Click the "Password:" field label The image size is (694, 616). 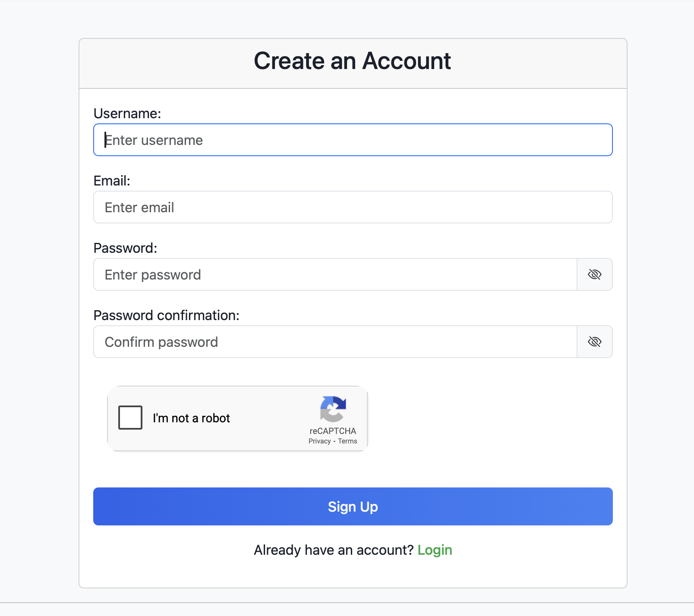click(125, 248)
